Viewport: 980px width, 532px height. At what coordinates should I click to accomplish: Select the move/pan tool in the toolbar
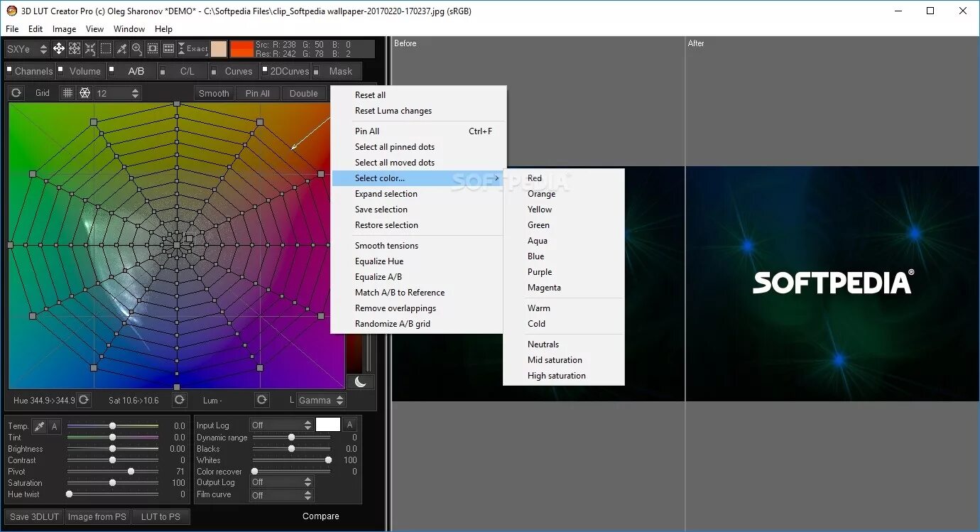(x=58, y=48)
